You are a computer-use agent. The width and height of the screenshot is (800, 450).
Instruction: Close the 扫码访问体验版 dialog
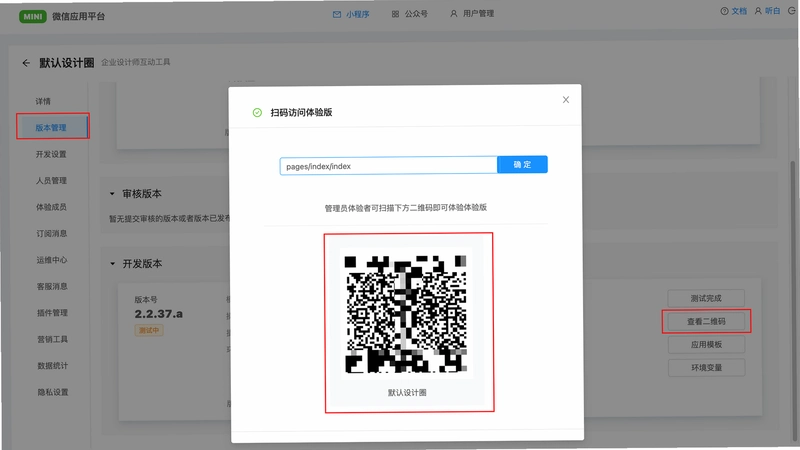565,99
